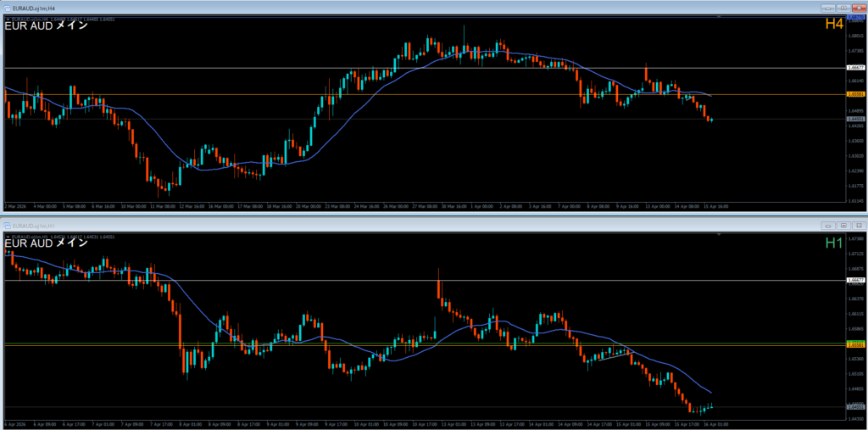The image size is (868, 430).
Task: Click the 1.66677 price label on H1 chart
Action: [855, 280]
